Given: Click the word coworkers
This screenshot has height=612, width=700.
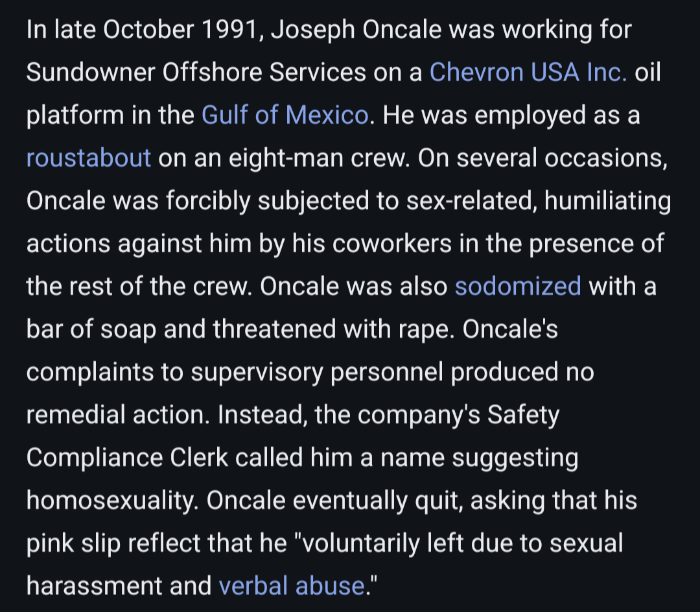Looking at the screenshot, I should point(391,244).
